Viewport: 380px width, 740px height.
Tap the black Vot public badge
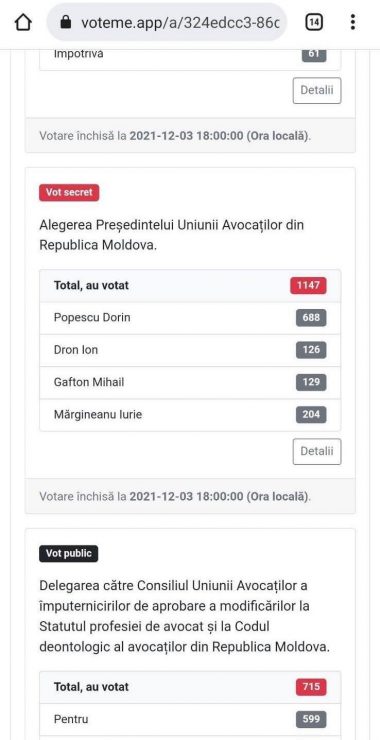[69, 554]
